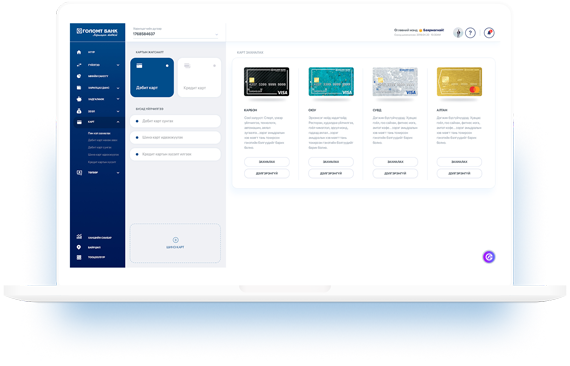Image resolution: width=570 pixels, height=366 pixels.
Task: Open the money bag loan icon
Action: pos(79,111)
